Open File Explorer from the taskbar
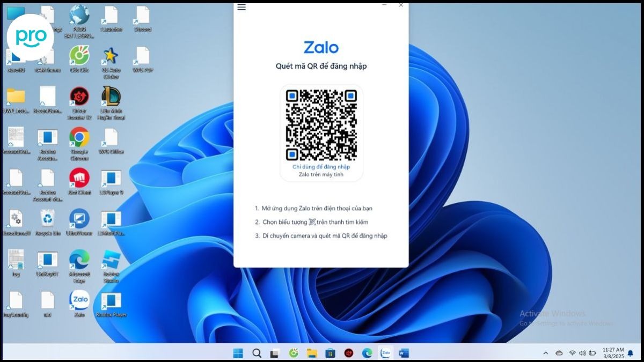644x362 pixels. [x=312, y=353]
